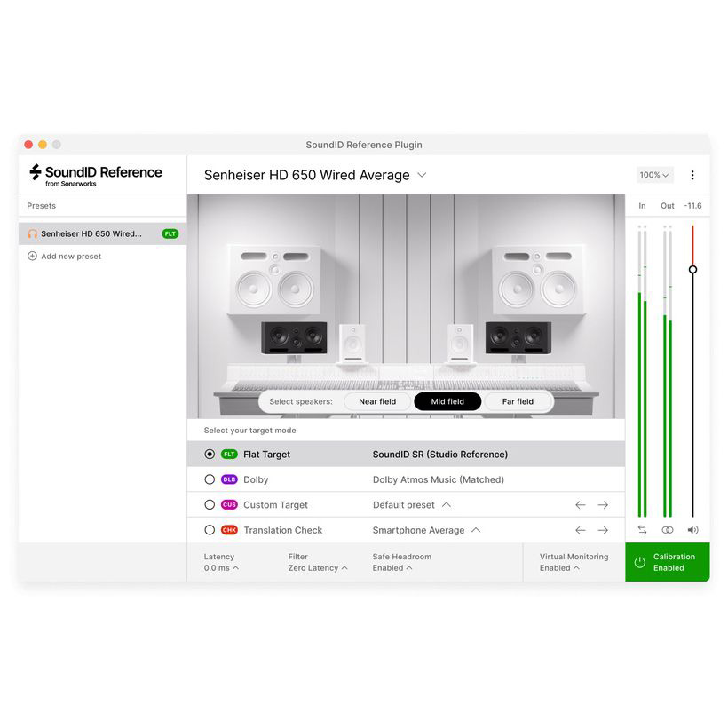Open the Virtual Monitoring Enabled menu
This screenshot has height=728, width=728.
click(x=574, y=562)
